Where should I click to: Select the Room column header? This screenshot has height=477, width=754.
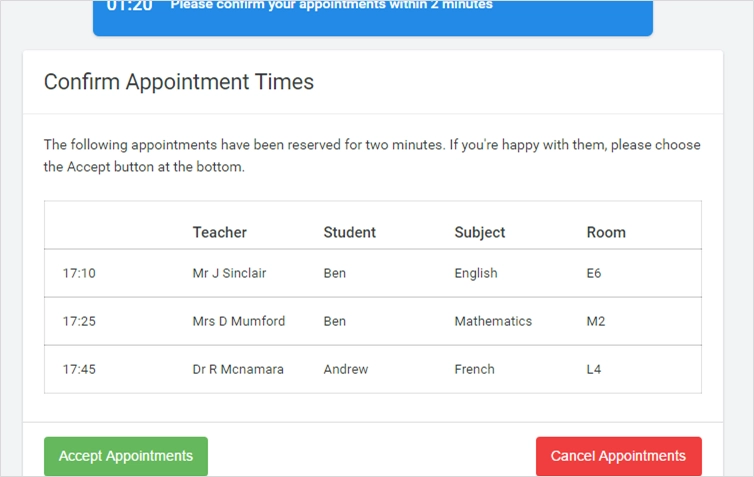[606, 232]
